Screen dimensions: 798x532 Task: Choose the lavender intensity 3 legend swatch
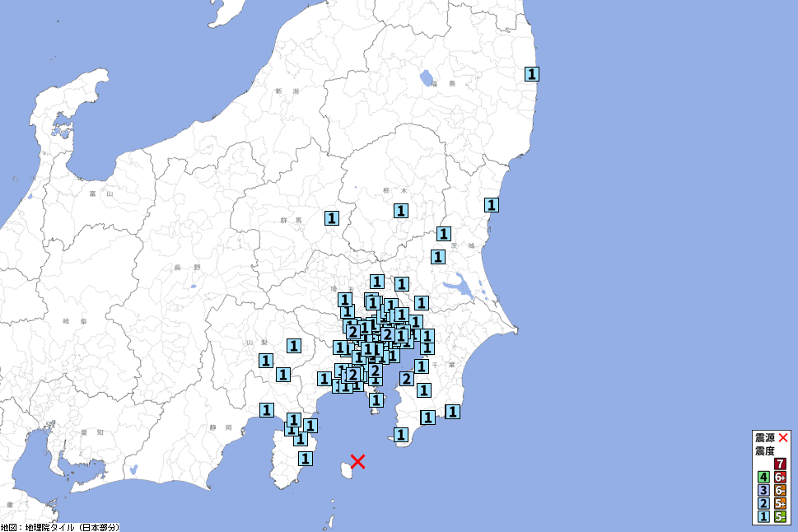tap(763, 490)
